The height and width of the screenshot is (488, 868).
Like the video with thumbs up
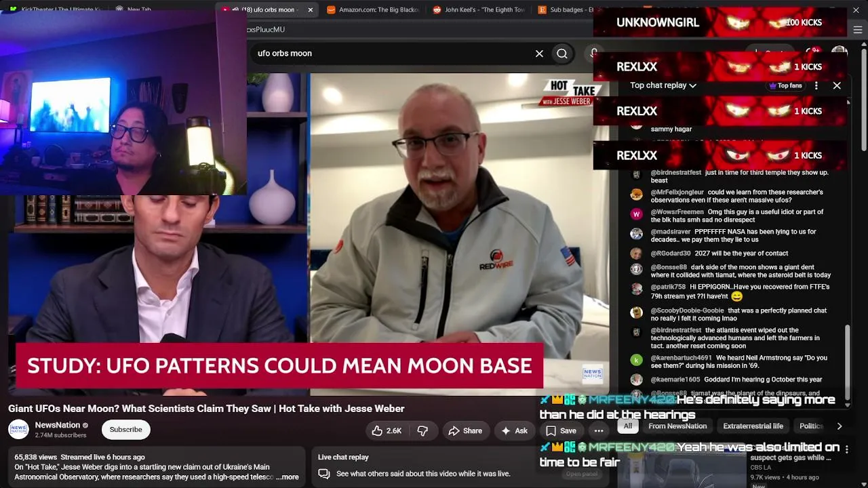(387, 430)
